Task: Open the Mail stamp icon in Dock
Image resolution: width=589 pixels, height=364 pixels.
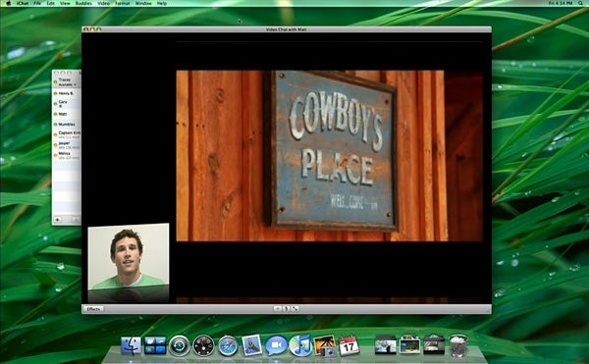Action: (x=252, y=344)
